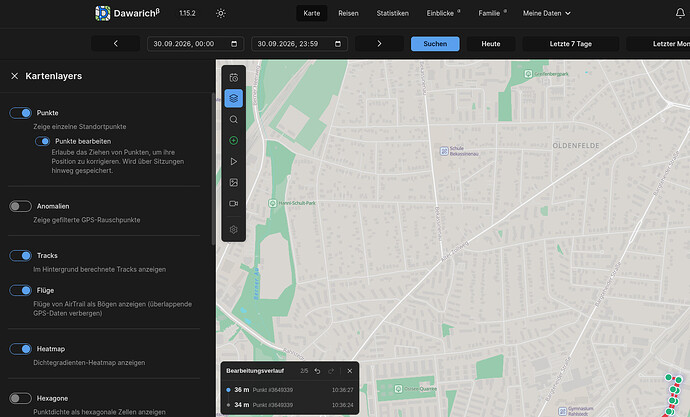The image size is (690, 417).
Task: Click the OLDENFELDE district label
Action: [576, 146]
